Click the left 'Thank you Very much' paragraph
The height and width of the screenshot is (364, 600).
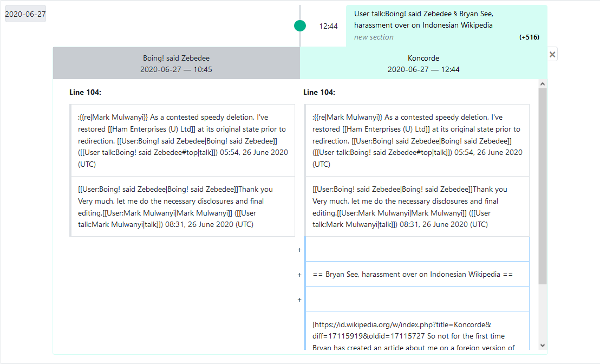pyautogui.click(x=182, y=207)
